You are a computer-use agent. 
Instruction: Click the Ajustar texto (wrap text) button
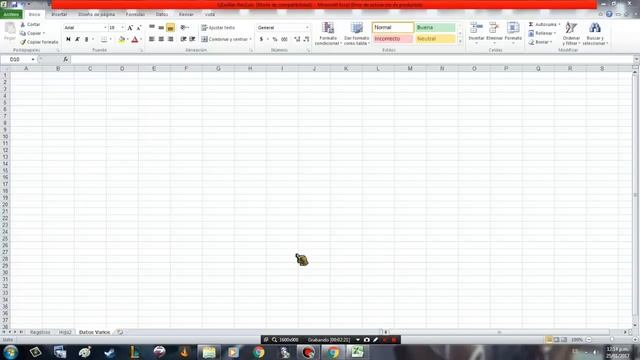(x=218, y=28)
